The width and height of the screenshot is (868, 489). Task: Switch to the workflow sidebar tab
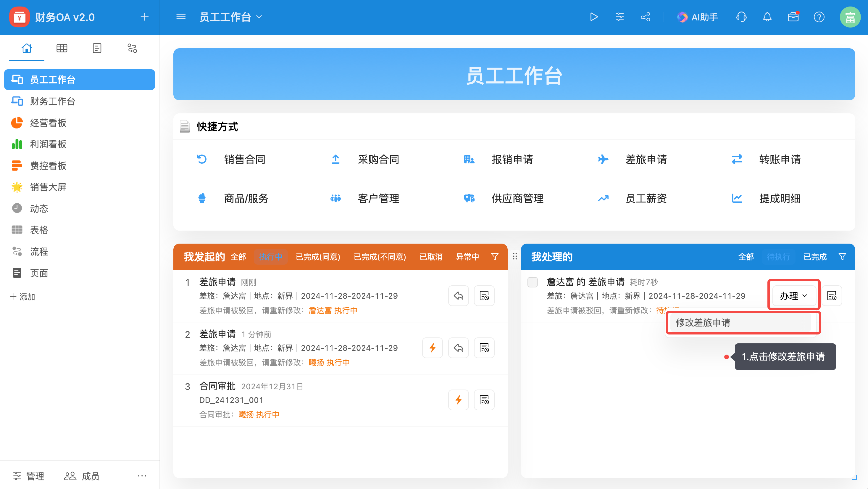132,48
